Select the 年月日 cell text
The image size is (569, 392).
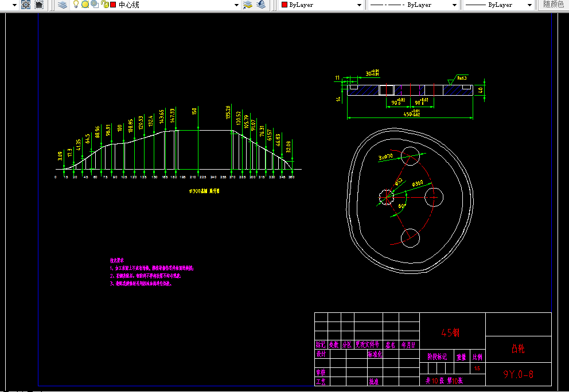click(x=408, y=345)
